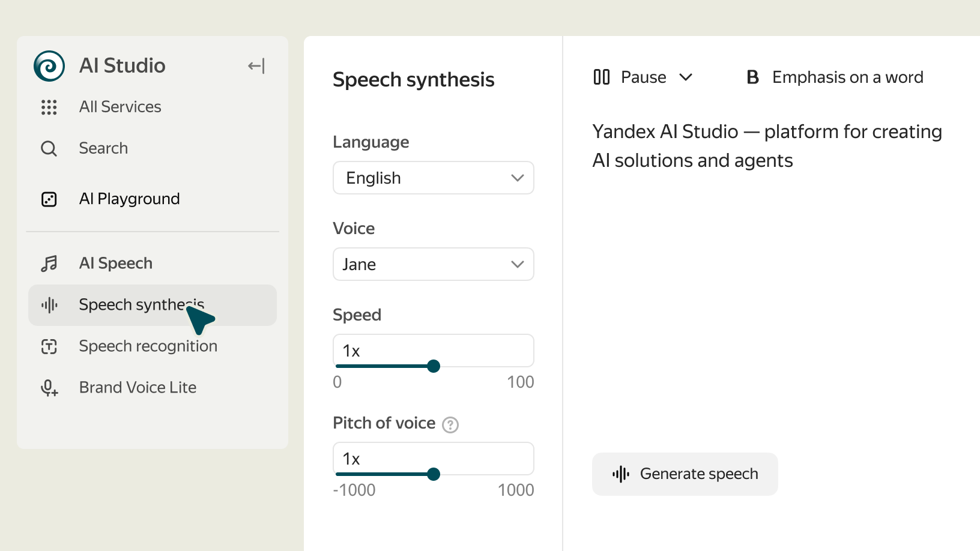980x551 pixels.
Task: Insert a Pause from the toolbar
Action: click(x=631, y=77)
